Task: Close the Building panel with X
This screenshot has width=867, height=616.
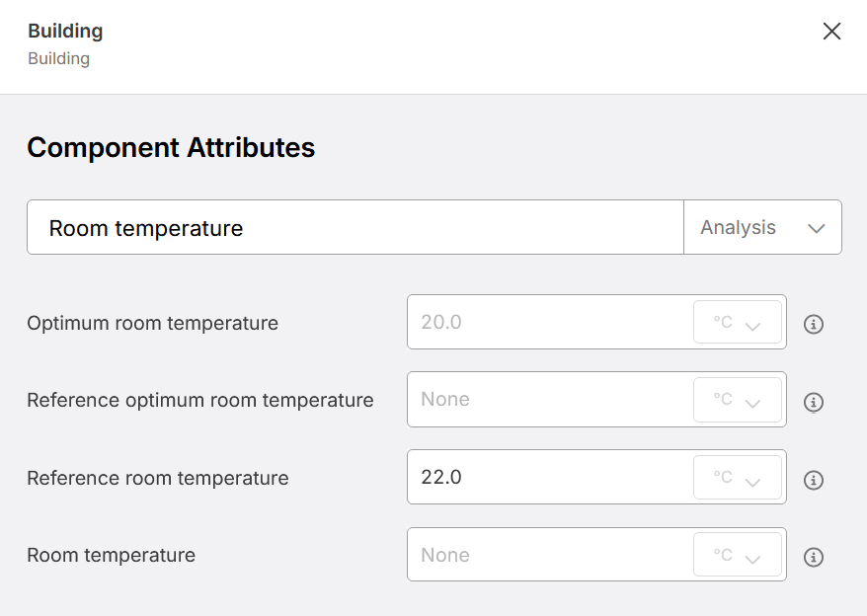Action: 831,31
